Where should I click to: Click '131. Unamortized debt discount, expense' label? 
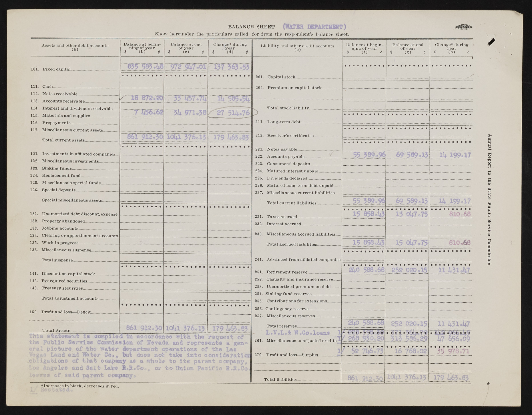pyautogui.click(x=74, y=214)
